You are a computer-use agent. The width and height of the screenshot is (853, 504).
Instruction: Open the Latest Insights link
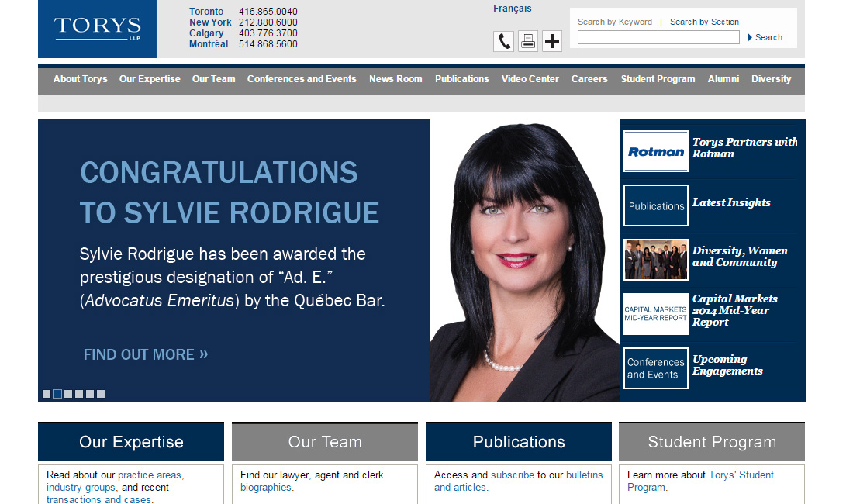[731, 203]
